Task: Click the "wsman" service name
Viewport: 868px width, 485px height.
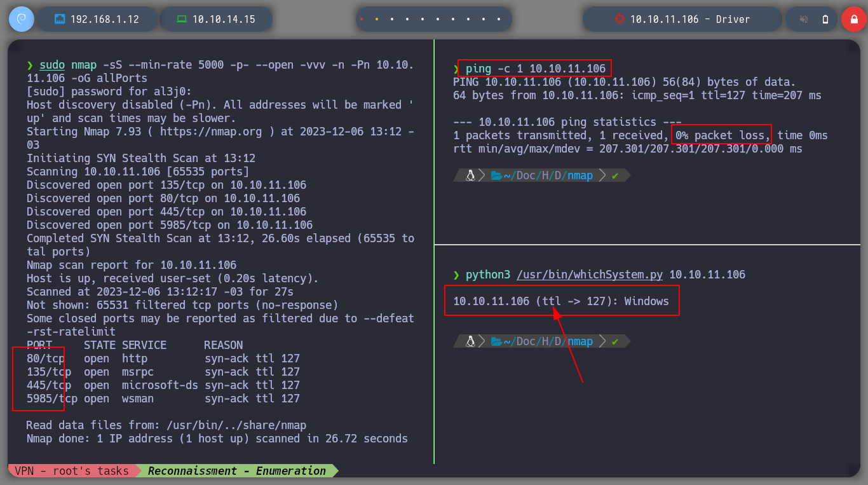Action: pos(138,399)
